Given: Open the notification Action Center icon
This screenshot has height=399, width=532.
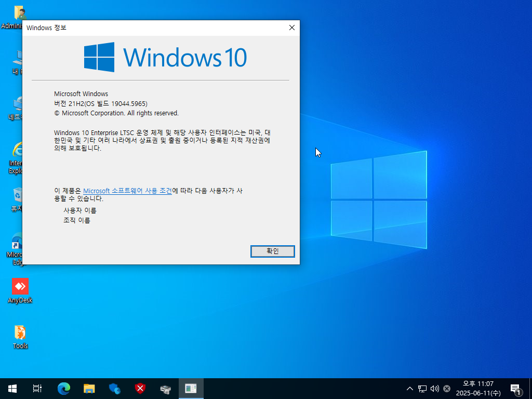Looking at the screenshot, I should (x=516, y=389).
